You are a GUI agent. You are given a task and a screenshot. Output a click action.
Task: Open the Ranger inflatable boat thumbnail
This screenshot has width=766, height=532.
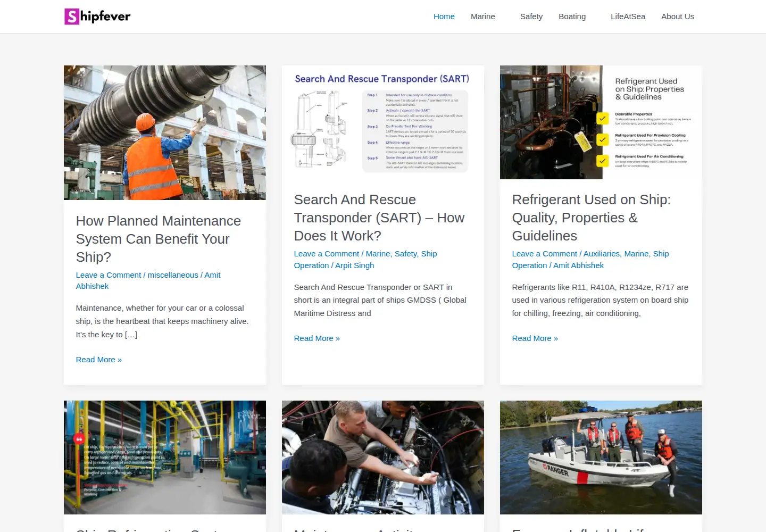[601, 458]
